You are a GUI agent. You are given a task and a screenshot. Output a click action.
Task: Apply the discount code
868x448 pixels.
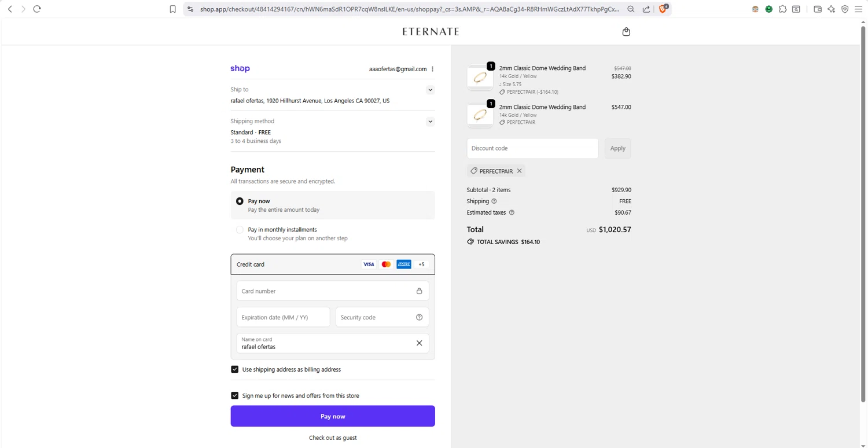(x=617, y=149)
